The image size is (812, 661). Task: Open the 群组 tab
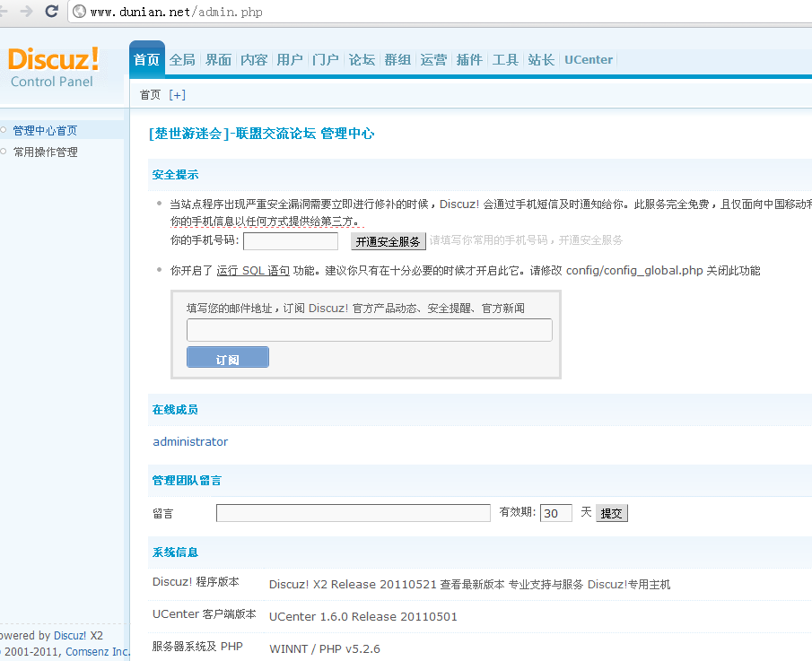point(397,60)
